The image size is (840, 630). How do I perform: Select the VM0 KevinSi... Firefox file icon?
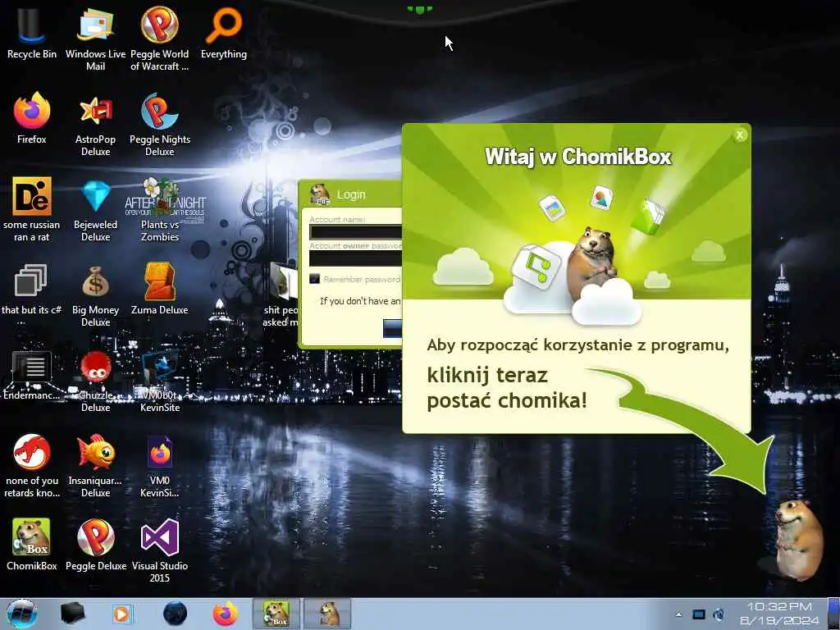click(x=160, y=465)
